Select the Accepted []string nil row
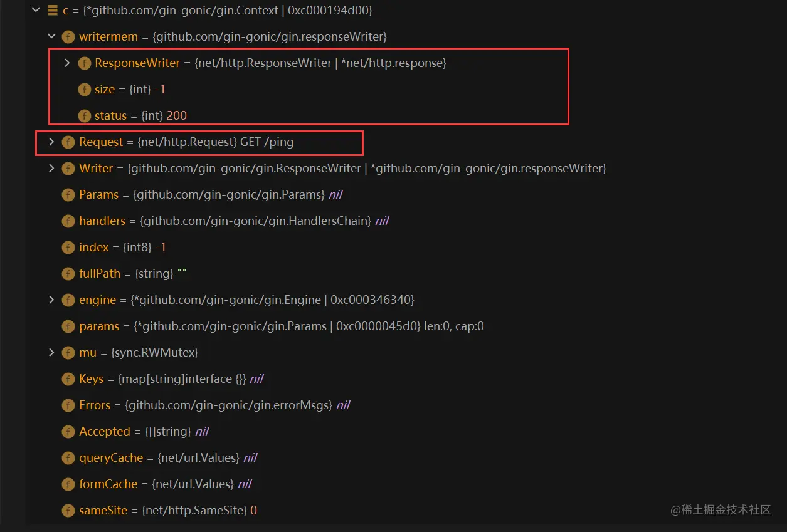The height and width of the screenshot is (532, 787). 135,432
